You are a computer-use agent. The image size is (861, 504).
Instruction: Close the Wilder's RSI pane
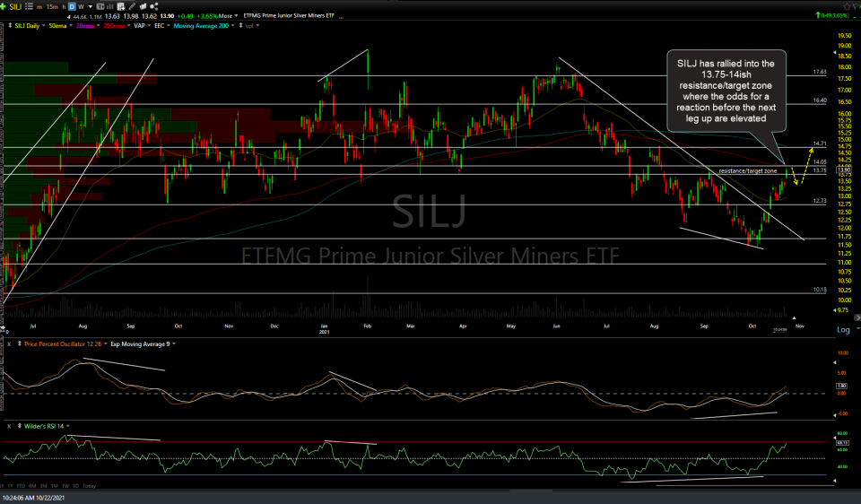pos(9,426)
